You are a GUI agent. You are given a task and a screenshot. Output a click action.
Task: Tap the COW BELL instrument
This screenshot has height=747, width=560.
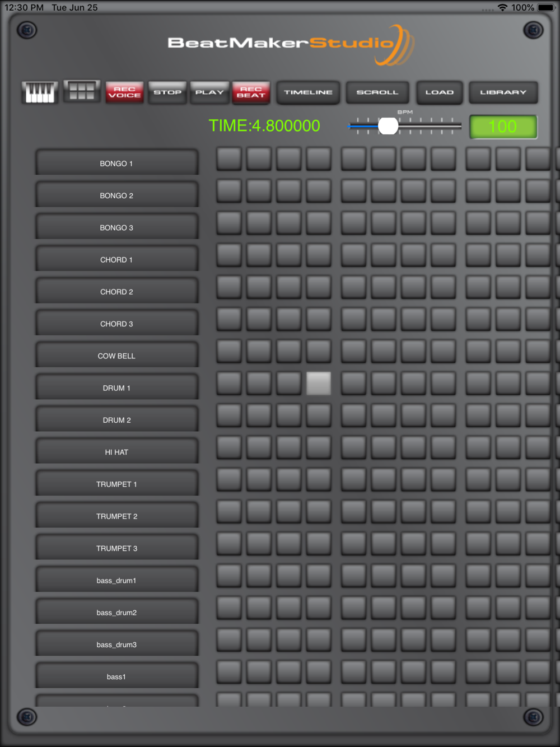(116, 355)
